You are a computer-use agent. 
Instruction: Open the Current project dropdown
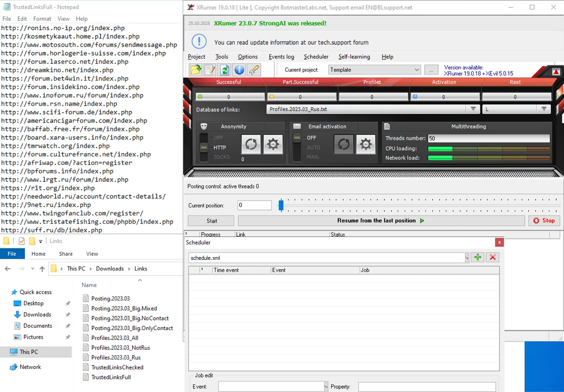coord(417,69)
